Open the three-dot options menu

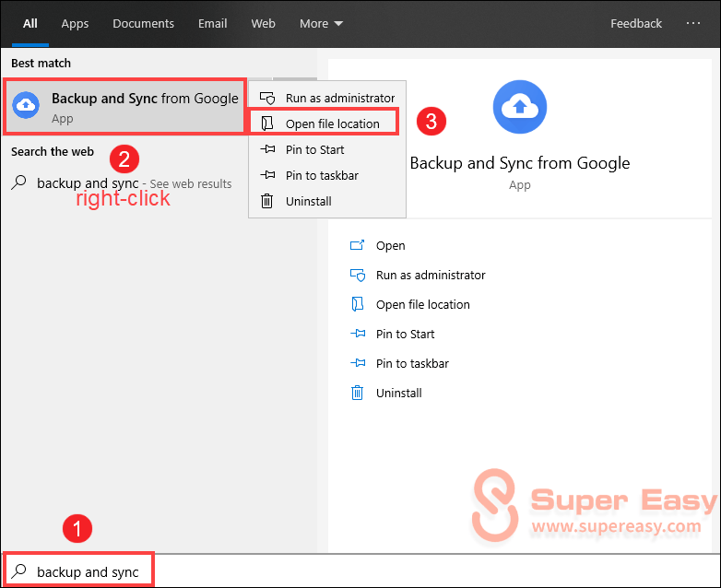pyautogui.click(x=693, y=23)
